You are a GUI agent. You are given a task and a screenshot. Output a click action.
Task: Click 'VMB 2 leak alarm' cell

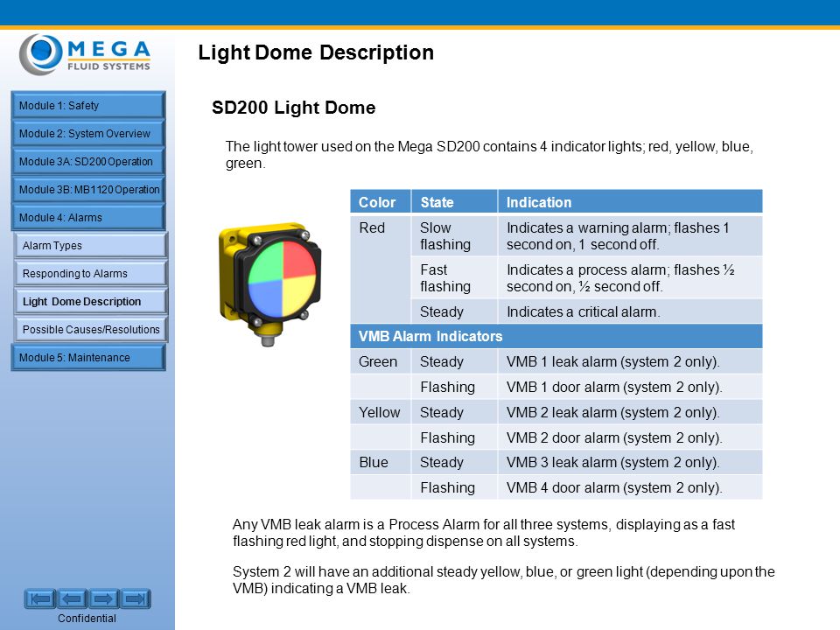pos(630,412)
